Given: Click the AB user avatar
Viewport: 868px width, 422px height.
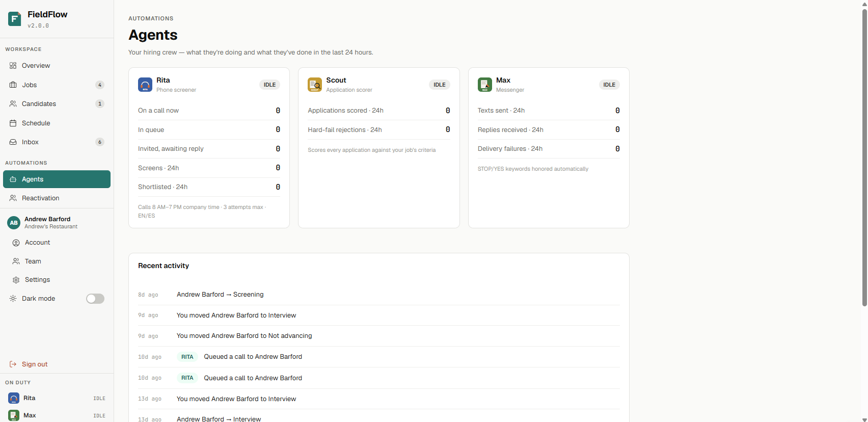Looking at the screenshot, I should point(14,223).
